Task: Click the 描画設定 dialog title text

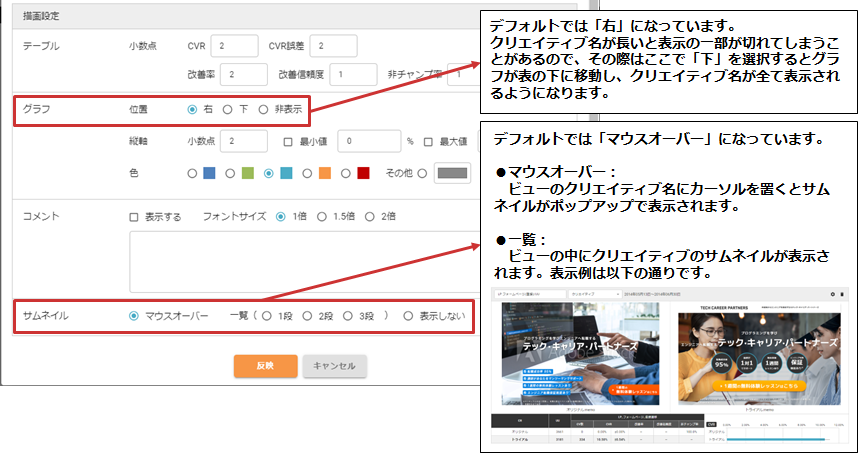Action: 42,16
